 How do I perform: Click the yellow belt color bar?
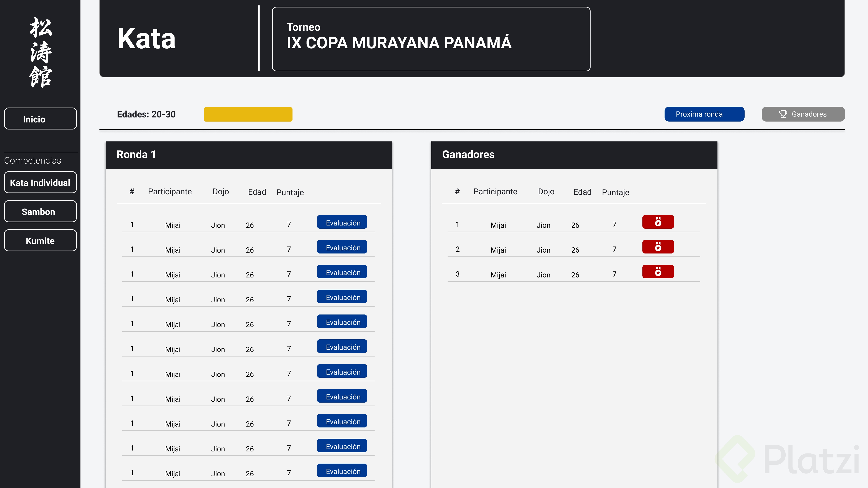coord(248,115)
